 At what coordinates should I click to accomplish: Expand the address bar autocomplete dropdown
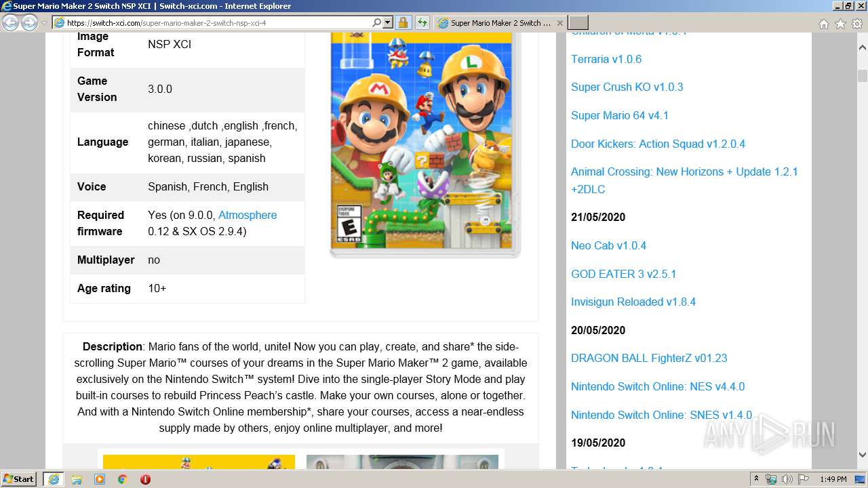(388, 23)
